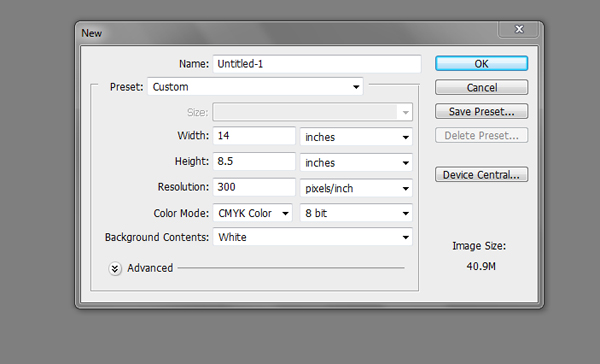Click the Resolution field showing 300
The image size is (600, 364).
[x=254, y=187]
